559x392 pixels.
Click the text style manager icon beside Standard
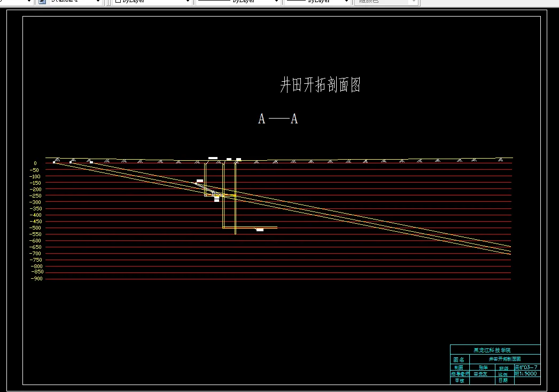[42, 2]
